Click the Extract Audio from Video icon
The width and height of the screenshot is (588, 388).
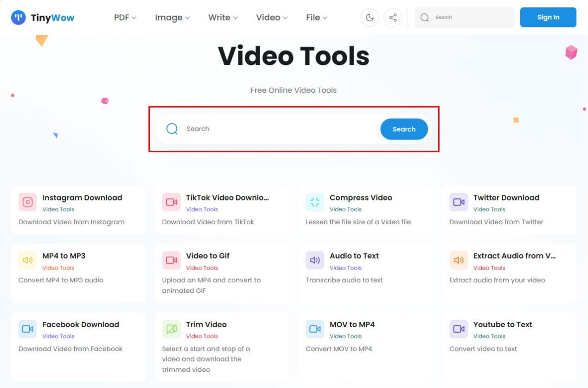(459, 260)
